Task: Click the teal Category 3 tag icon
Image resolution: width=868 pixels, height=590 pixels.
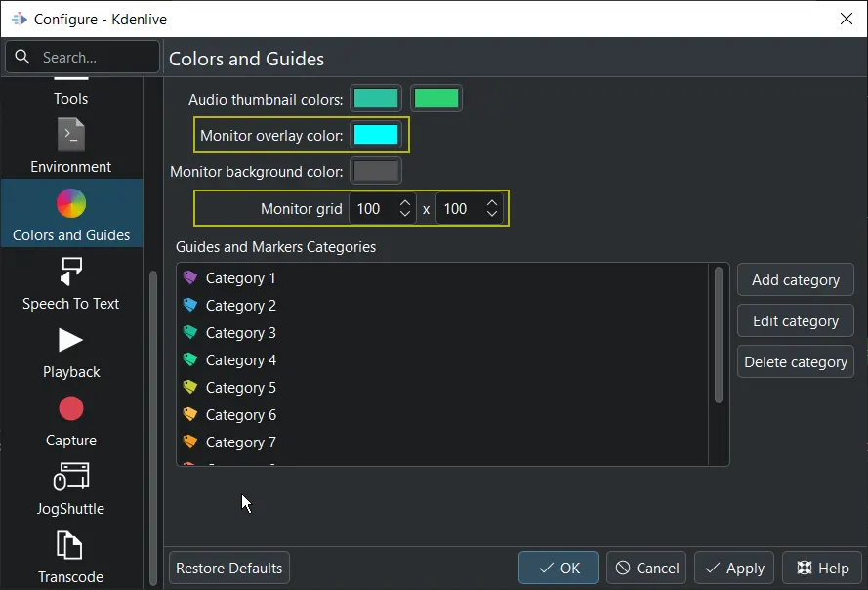Action: [x=189, y=332]
